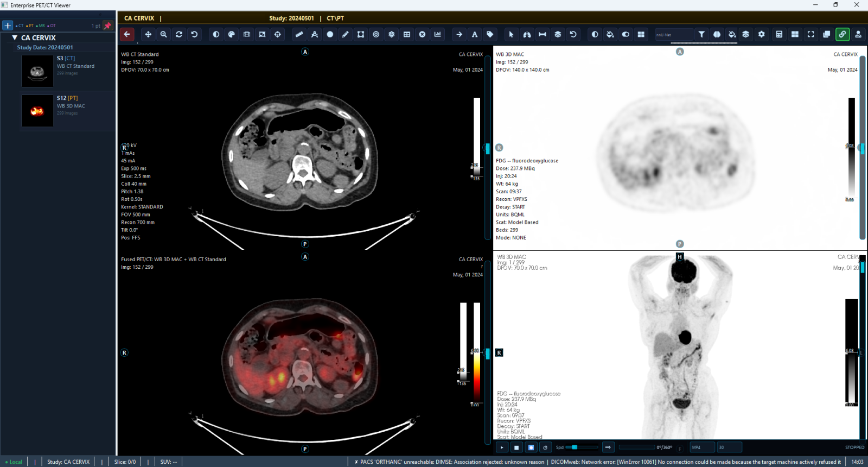Toggle the record button in cine controls
868x467 pixels.
[x=531, y=447]
